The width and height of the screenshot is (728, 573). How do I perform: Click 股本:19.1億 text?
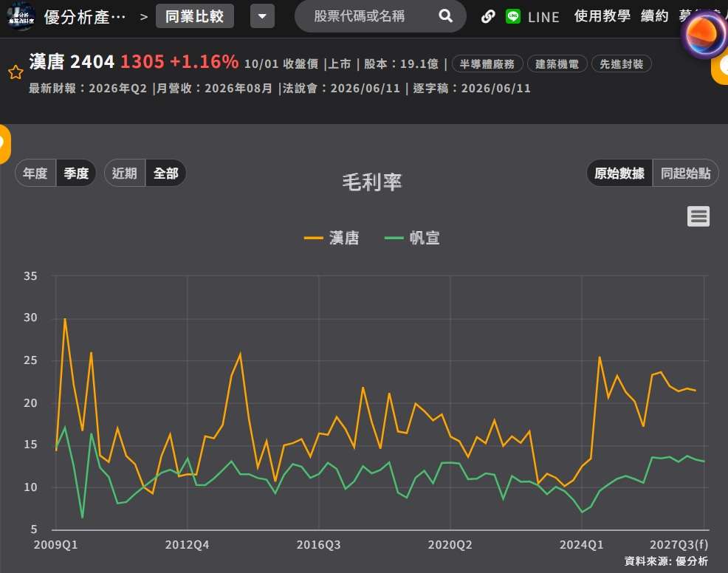pos(401,64)
